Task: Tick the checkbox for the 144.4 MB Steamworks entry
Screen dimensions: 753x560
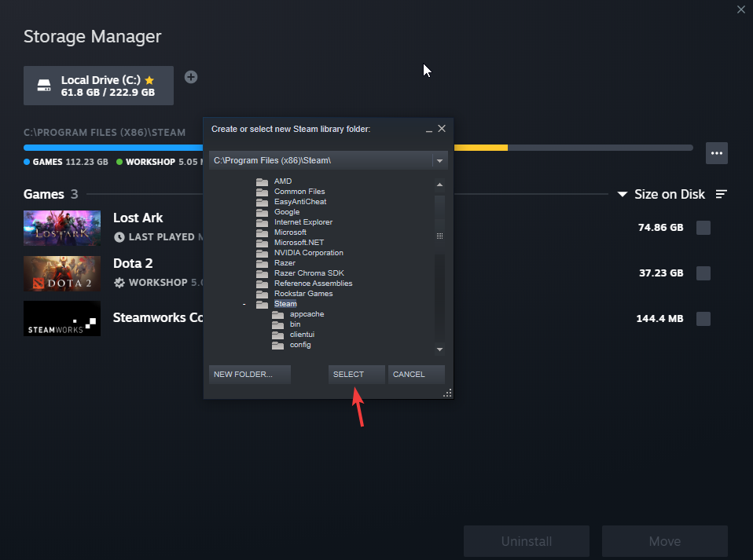Action: tap(703, 319)
